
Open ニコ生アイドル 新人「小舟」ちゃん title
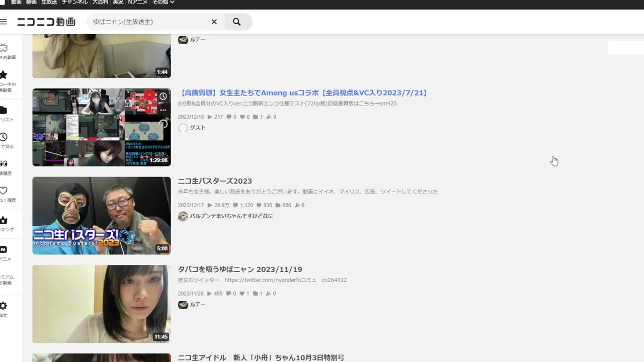261,357
